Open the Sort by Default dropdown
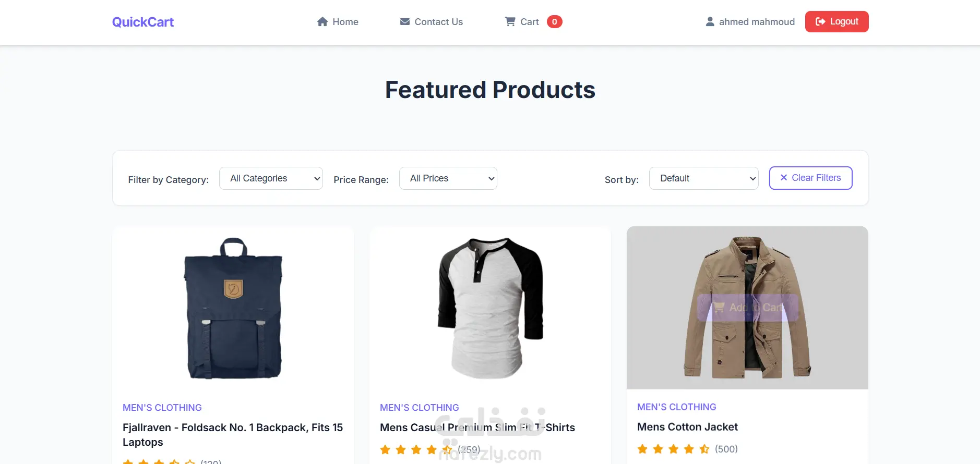The width and height of the screenshot is (980, 464). pos(703,178)
